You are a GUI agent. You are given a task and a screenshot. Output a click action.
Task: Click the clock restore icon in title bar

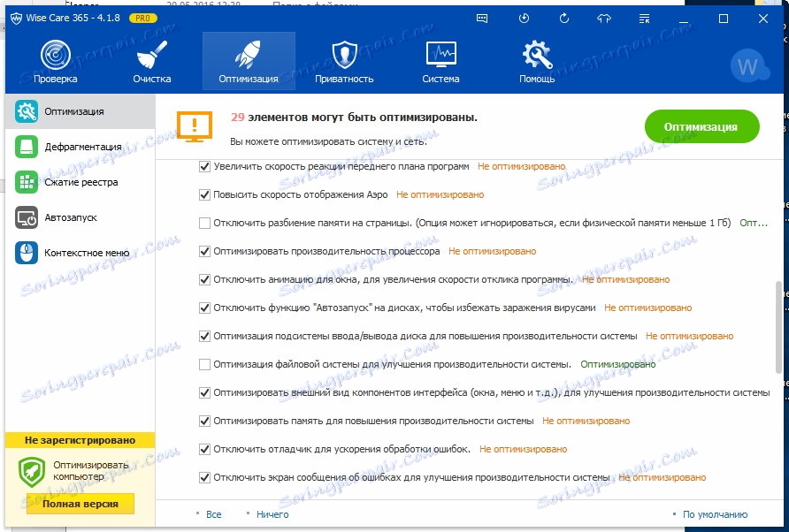tap(524, 19)
